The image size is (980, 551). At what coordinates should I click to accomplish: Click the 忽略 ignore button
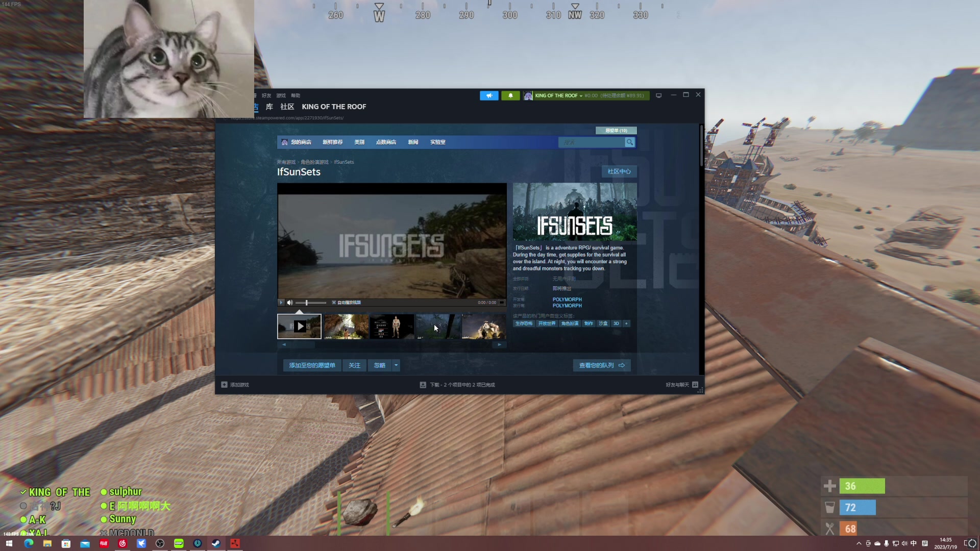click(380, 365)
